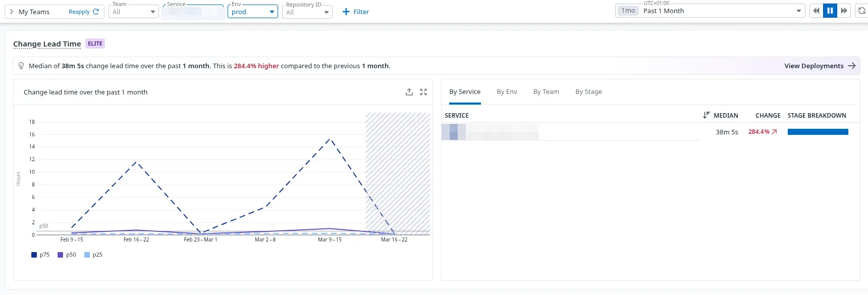This screenshot has width=868, height=295.
Task: Click the 38m 5s median value in table
Action: (x=727, y=132)
